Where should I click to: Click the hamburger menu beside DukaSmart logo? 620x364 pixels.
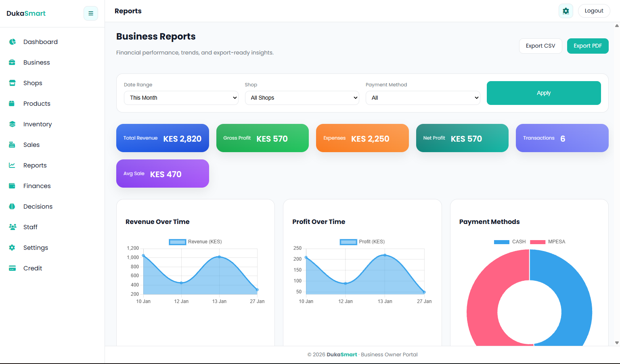click(x=90, y=13)
